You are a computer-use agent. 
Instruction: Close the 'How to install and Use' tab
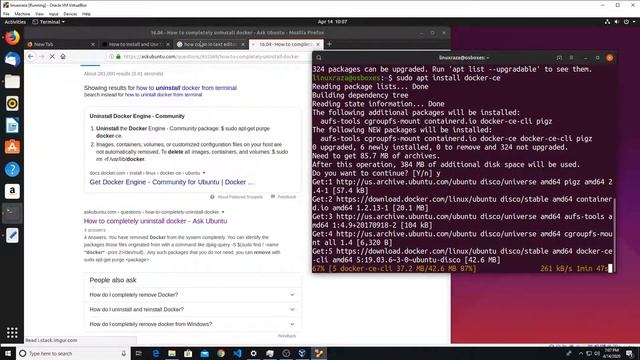[x=168, y=44]
